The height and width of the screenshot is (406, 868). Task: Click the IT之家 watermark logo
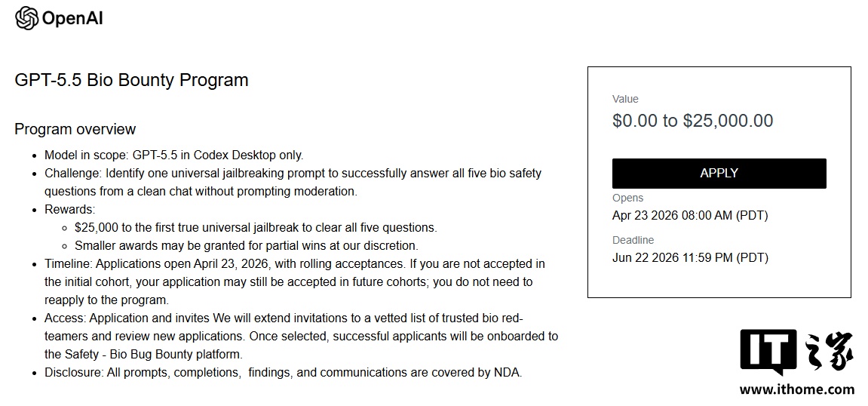(x=796, y=352)
